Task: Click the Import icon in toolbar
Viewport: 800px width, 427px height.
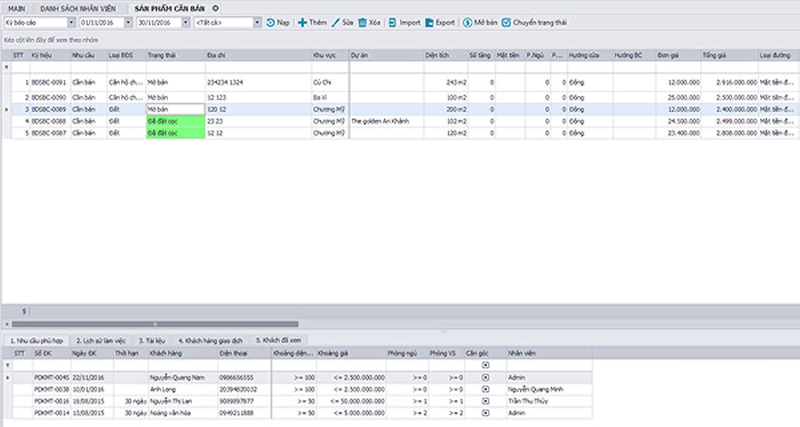Action: 392,22
